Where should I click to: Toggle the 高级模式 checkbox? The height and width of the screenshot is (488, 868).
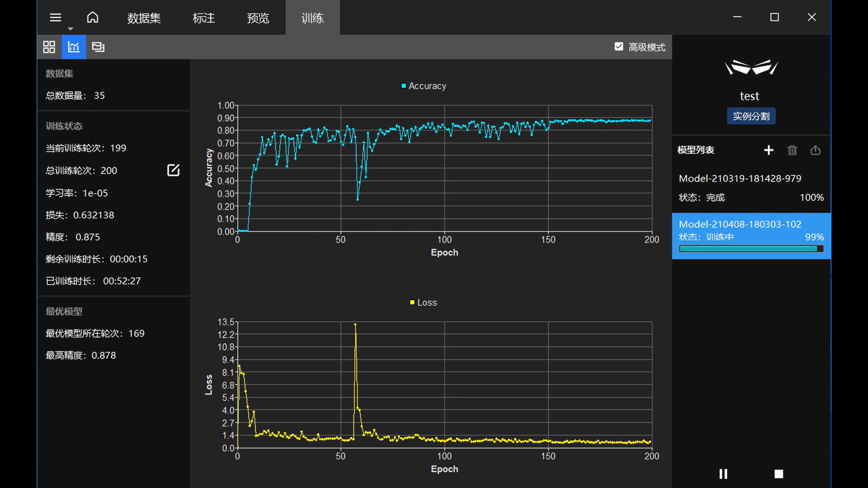619,47
